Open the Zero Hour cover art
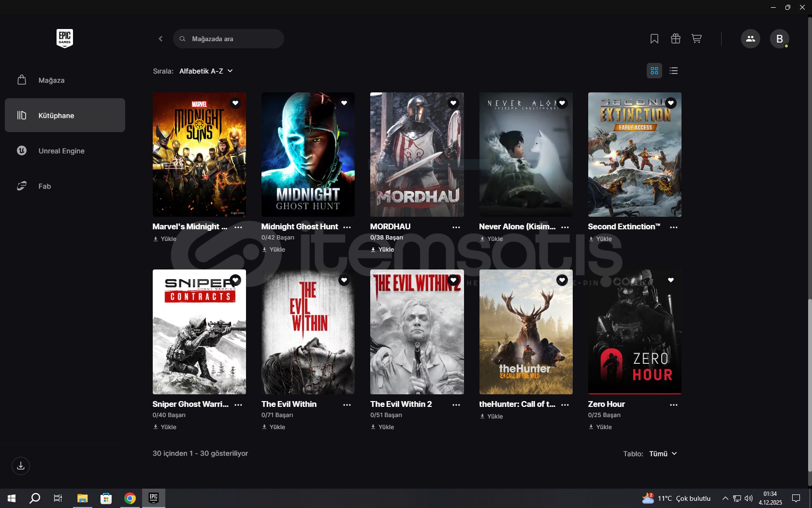 [x=635, y=332]
